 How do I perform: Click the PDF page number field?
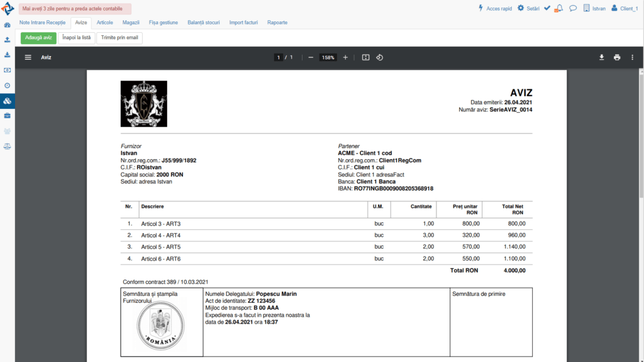point(279,57)
